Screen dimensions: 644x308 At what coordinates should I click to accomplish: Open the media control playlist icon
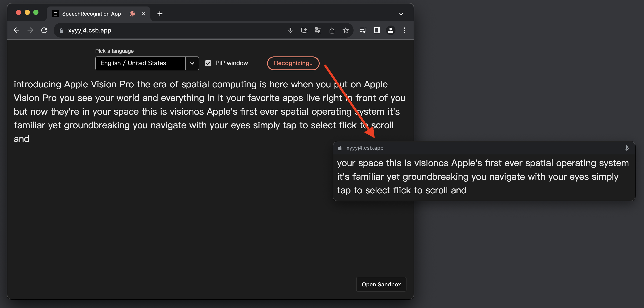363,30
